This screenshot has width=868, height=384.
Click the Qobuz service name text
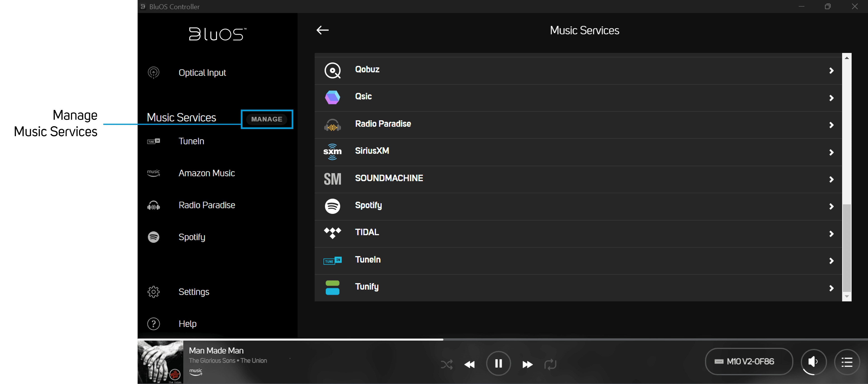[x=367, y=69]
